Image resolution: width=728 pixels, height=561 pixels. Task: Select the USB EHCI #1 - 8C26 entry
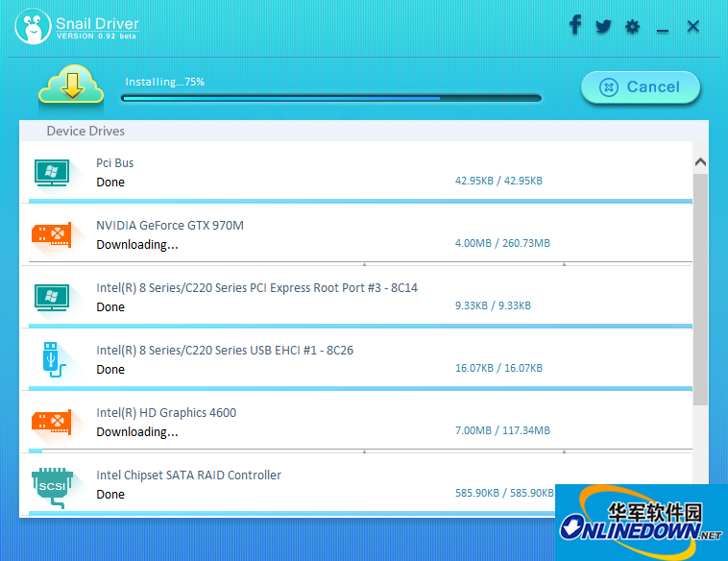pos(225,351)
